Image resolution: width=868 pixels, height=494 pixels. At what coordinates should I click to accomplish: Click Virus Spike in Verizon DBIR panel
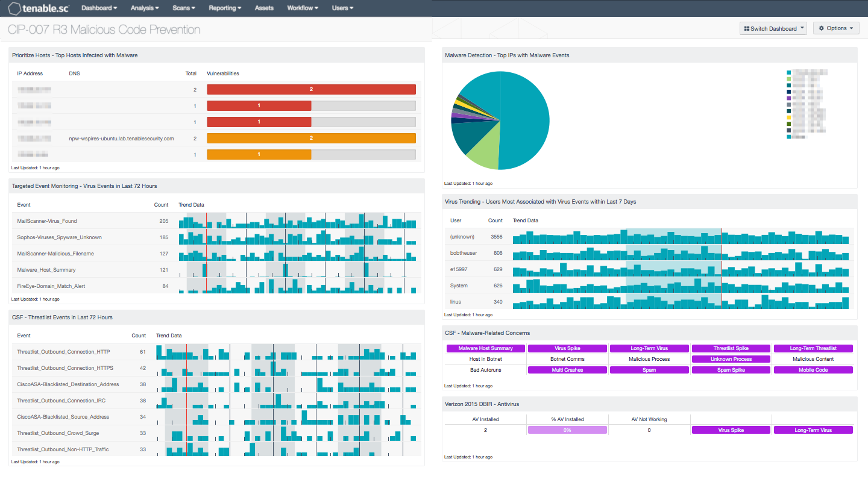pyautogui.click(x=731, y=430)
